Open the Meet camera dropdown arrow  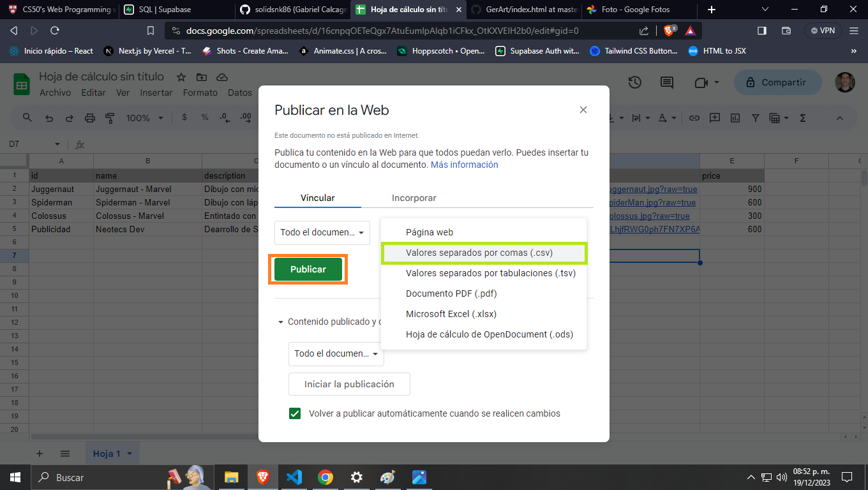(717, 82)
